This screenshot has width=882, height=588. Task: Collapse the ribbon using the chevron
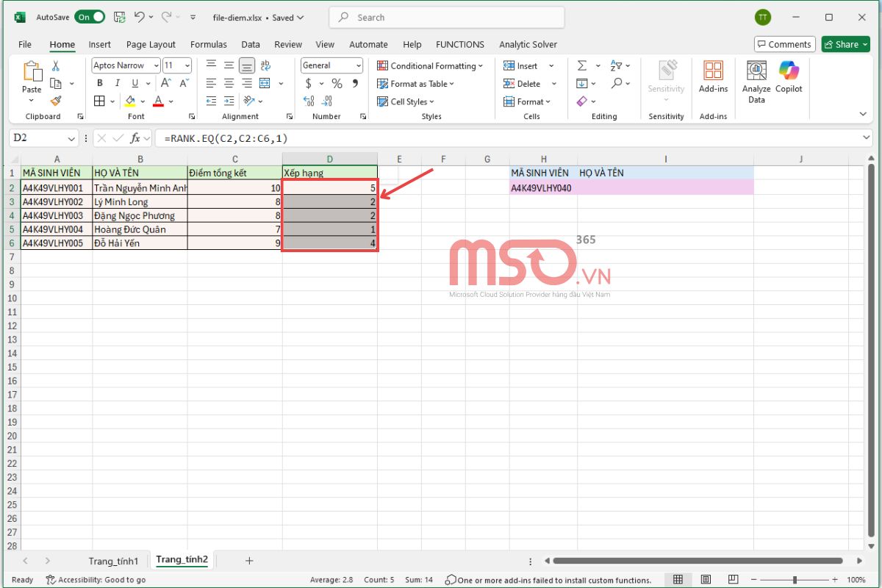863,114
